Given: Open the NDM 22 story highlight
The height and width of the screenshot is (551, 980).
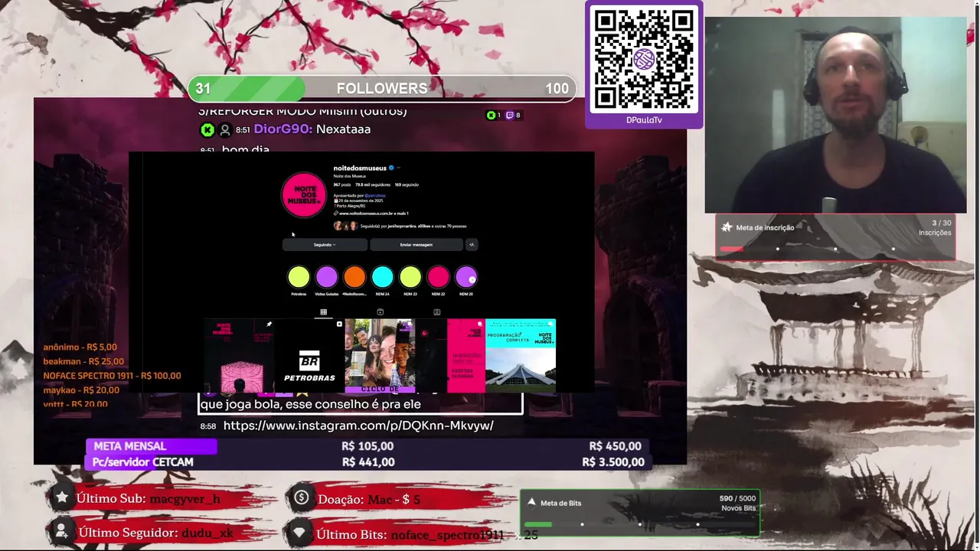Looking at the screenshot, I should coord(438,277).
